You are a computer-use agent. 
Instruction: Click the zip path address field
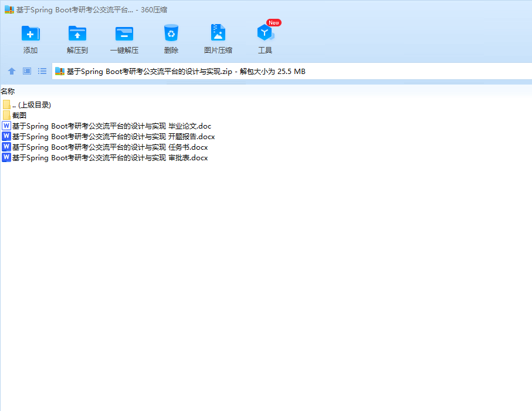click(292, 71)
